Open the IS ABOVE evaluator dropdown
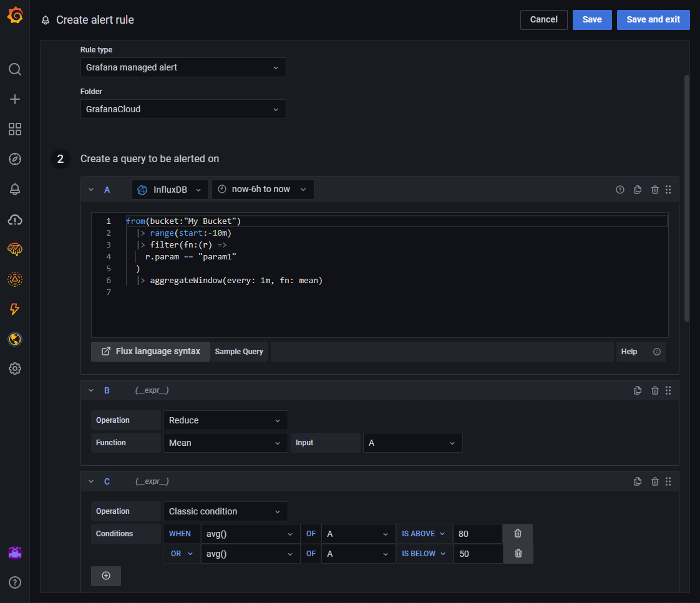700x603 pixels. [423, 534]
